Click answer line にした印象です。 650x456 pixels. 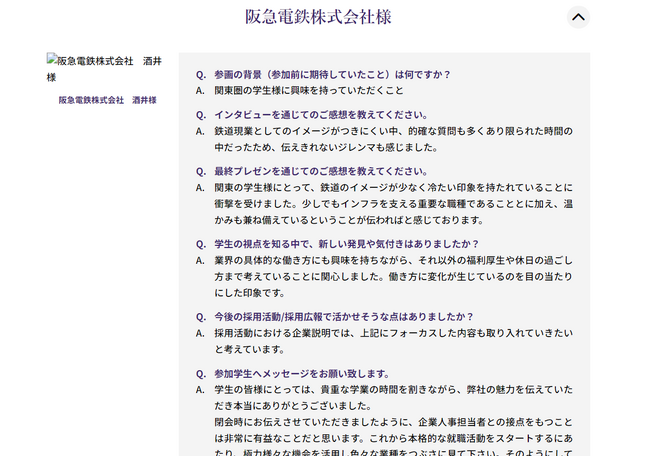coord(250,293)
